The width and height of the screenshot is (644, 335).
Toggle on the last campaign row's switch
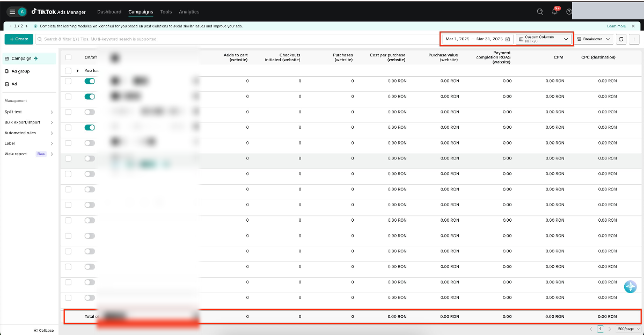90,297
